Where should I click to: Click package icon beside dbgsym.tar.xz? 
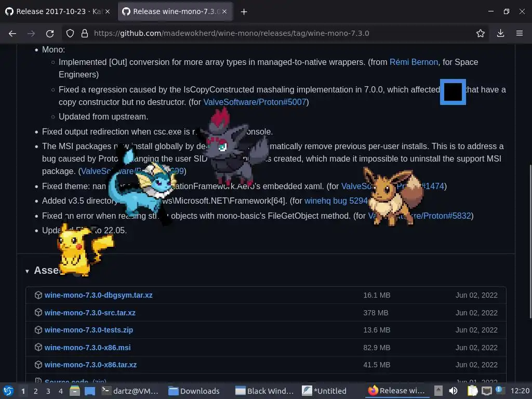tap(38, 295)
